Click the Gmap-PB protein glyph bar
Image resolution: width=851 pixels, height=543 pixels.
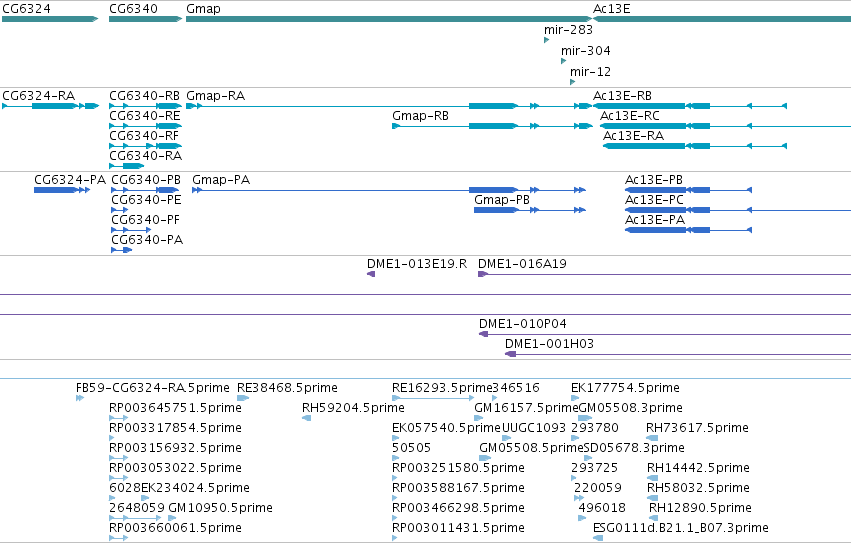pos(530,210)
